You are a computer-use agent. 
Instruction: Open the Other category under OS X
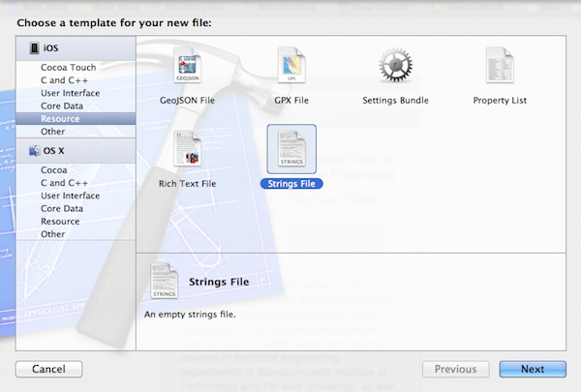point(53,233)
